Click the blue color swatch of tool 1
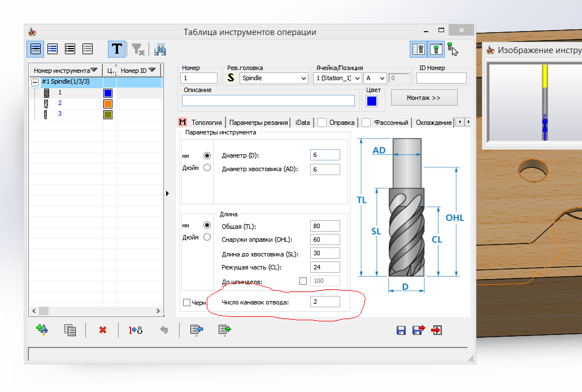Image resolution: width=582 pixels, height=392 pixels. pyautogui.click(x=108, y=93)
